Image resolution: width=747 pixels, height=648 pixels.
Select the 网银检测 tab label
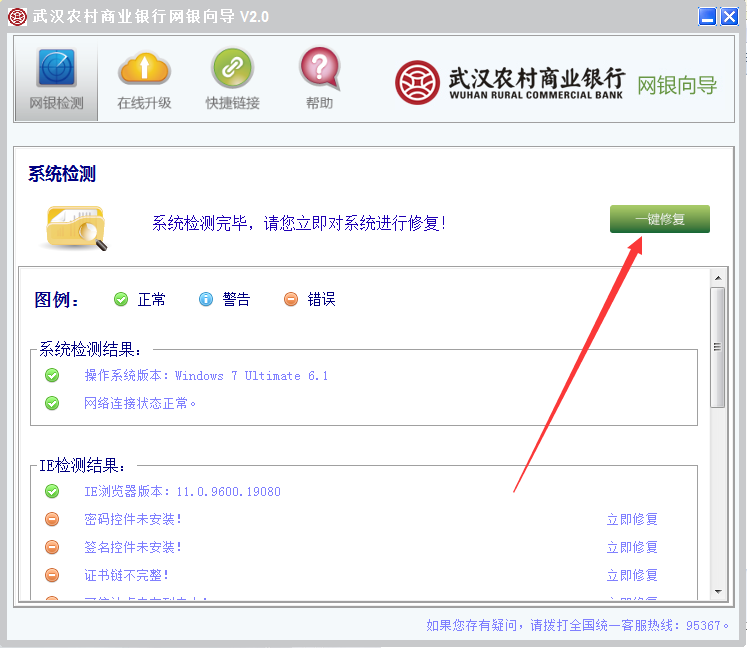tap(57, 103)
